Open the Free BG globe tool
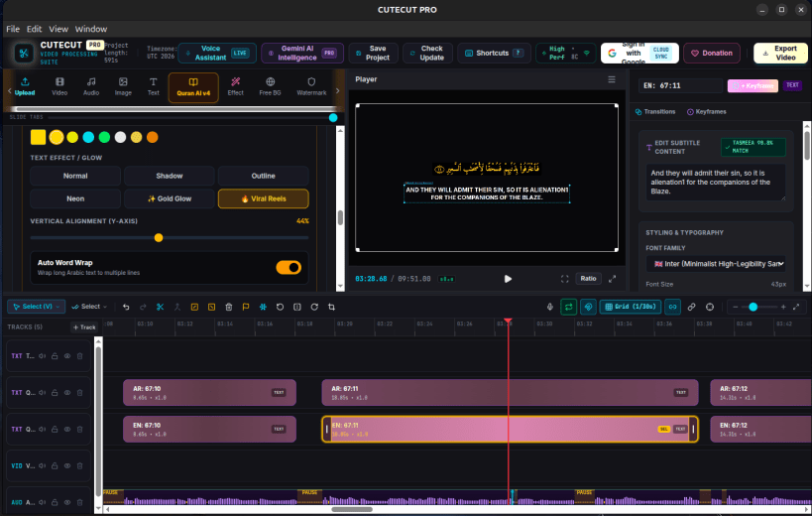812x516 pixels. point(270,86)
